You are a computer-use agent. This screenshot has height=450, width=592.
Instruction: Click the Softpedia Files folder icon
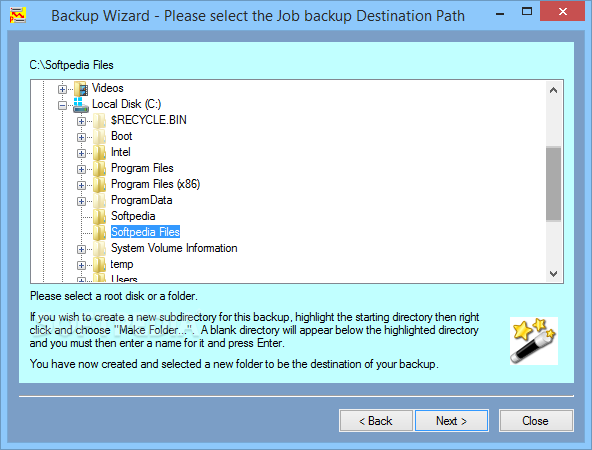100,233
